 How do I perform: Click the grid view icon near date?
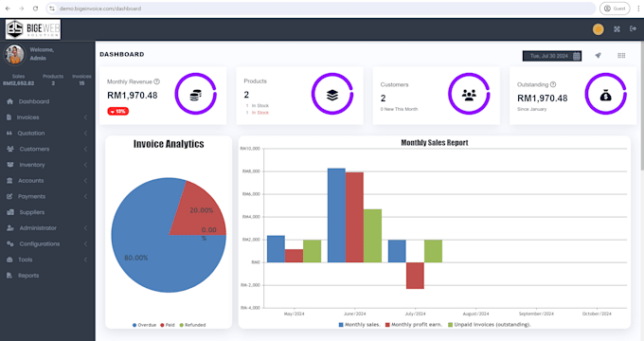(621, 56)
